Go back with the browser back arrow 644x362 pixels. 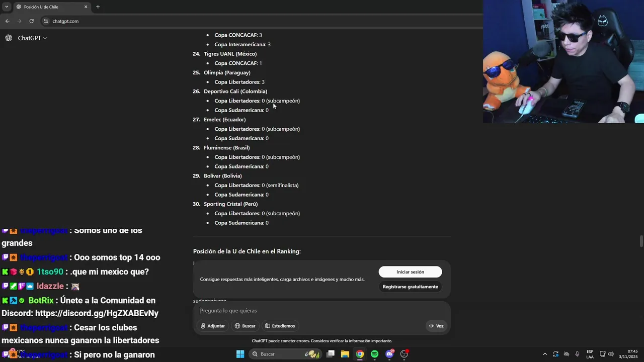(7, 21)
